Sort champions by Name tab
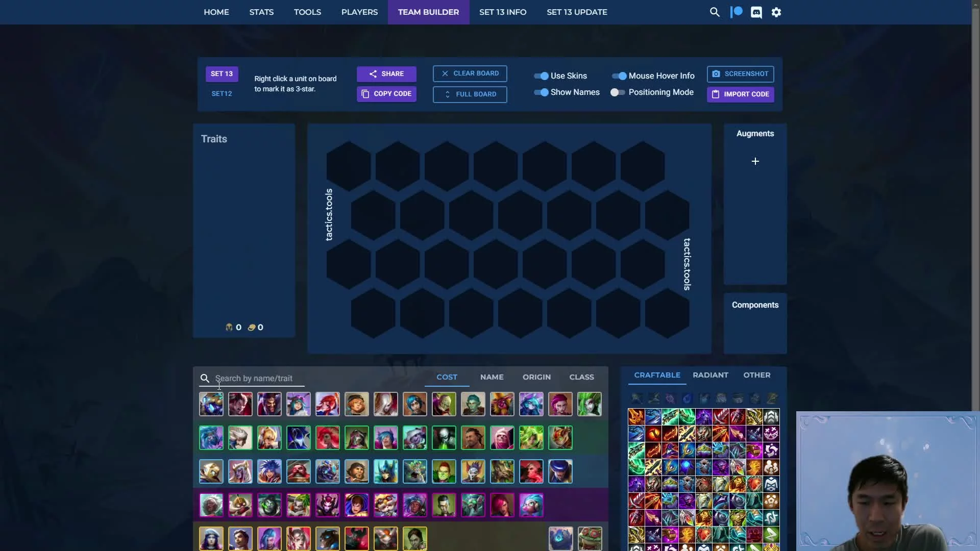Viewport: 980px width, 551px height. click(492, 377)
